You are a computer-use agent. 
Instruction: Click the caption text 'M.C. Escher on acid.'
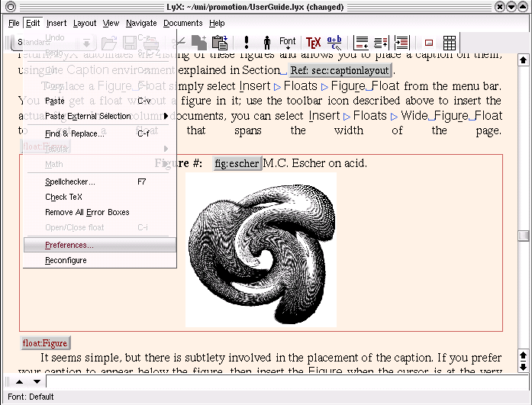point(315,163)
